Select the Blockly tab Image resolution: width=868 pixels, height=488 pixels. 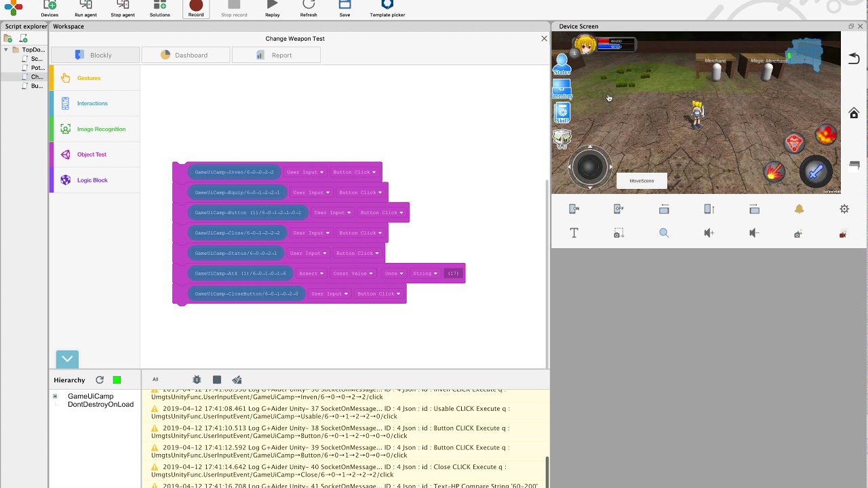click(95, 55)
